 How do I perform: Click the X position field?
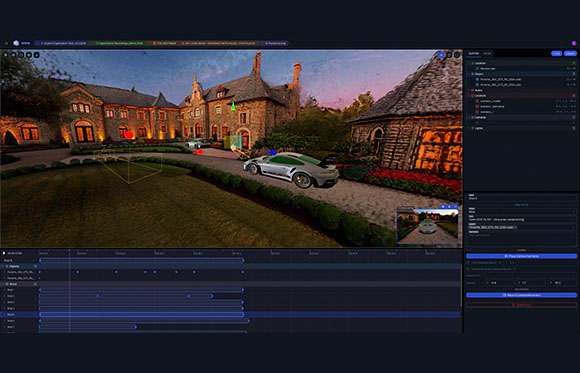coord(500,283)
